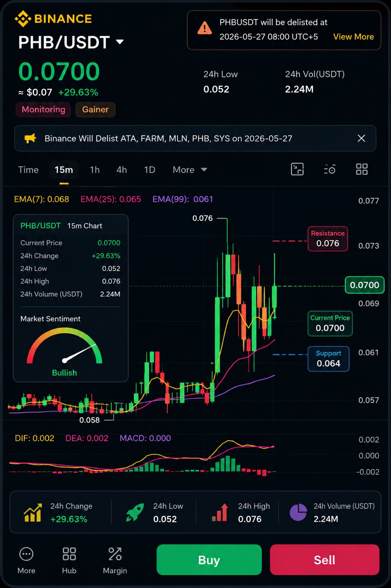Click the Gainer tag

95,109
